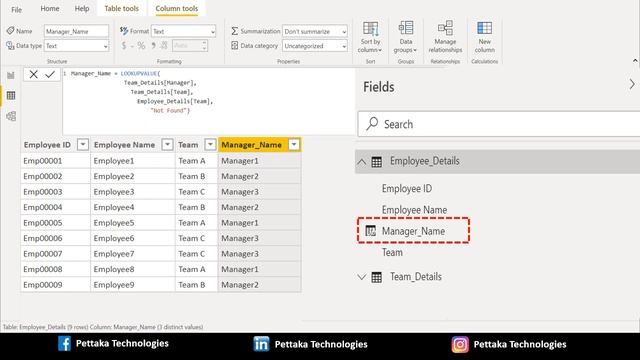Viewport: 640px width, 360px height.
Task: Click the Emp00004 cell
Action: pos(56,207)
